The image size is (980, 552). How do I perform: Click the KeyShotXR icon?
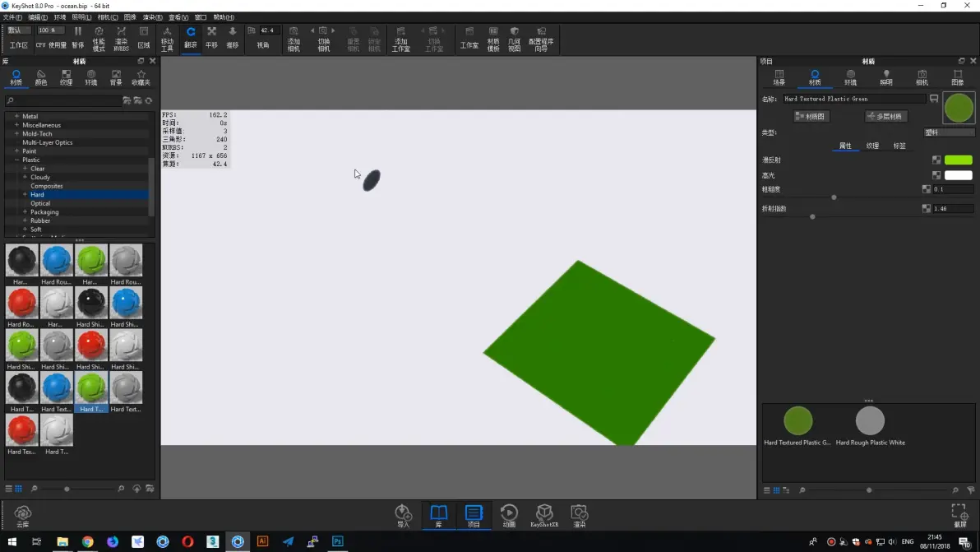[x=543, y=516]
